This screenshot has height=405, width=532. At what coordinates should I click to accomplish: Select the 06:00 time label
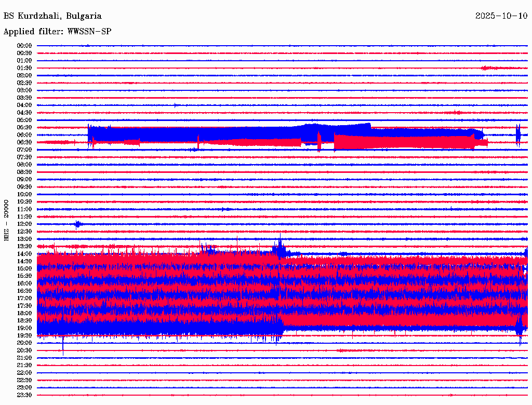click(24, 134)
